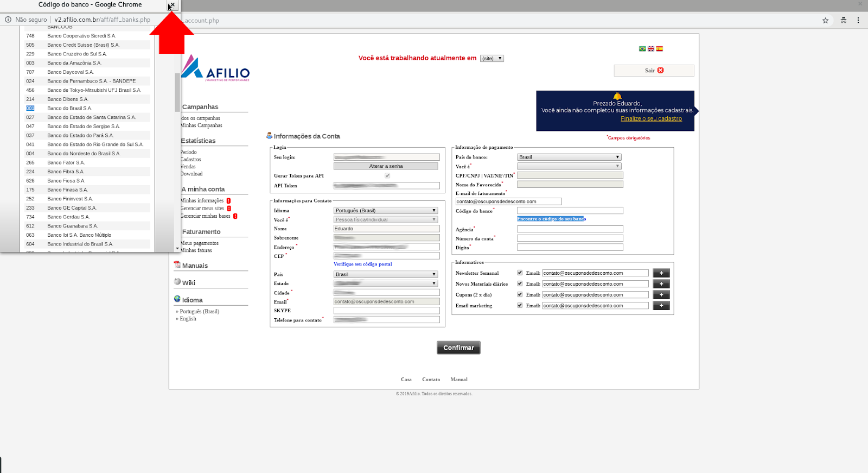Open the Campanhas menu section
This screenshot has height=473, width=868.
[200, 107]
